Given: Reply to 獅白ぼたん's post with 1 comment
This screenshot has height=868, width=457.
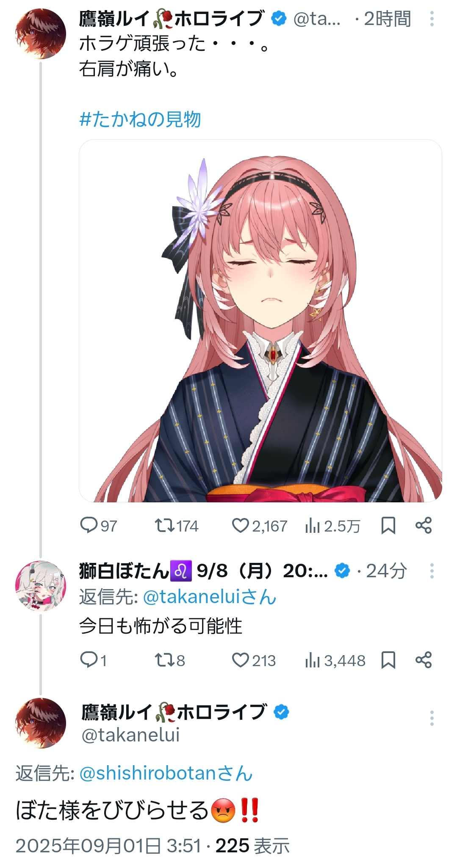Looking at the screenshot, I should [93, 660].
